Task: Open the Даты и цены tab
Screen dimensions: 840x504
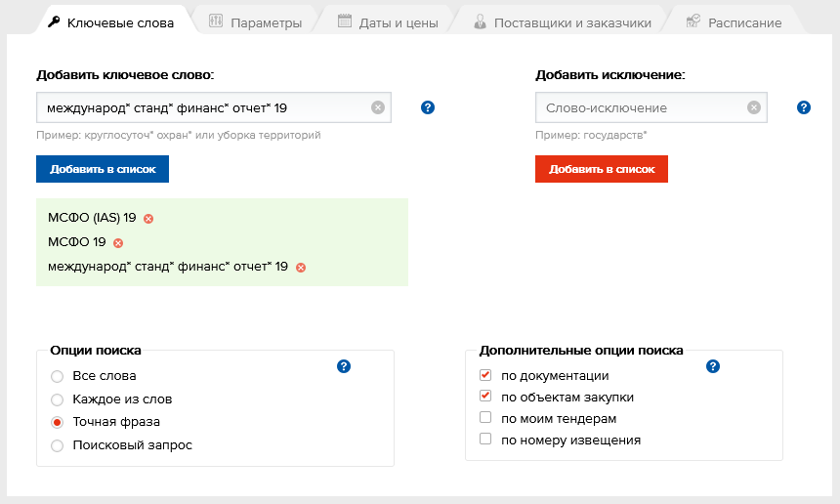Action: pos(388,22)
